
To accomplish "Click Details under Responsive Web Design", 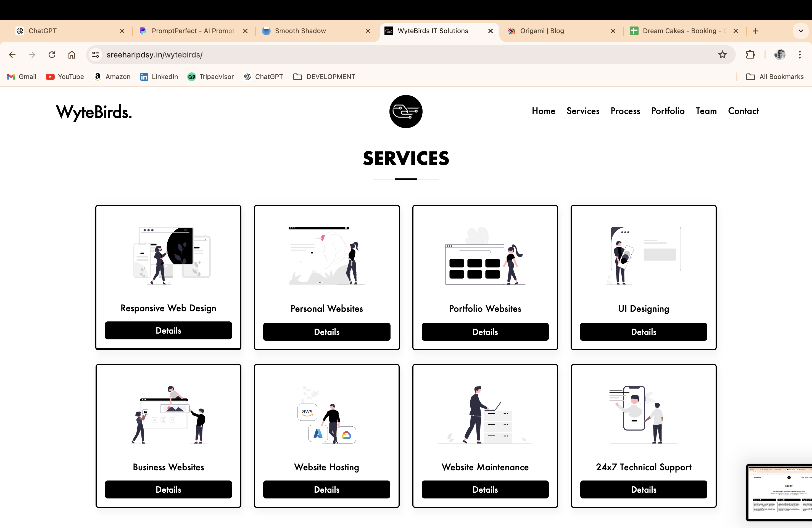I will (x=168, y=330).
